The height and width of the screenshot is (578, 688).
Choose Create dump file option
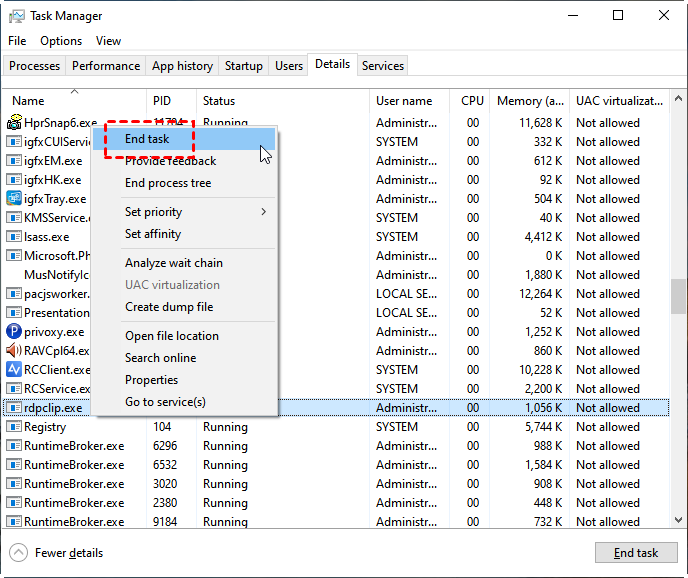(169, 307)
